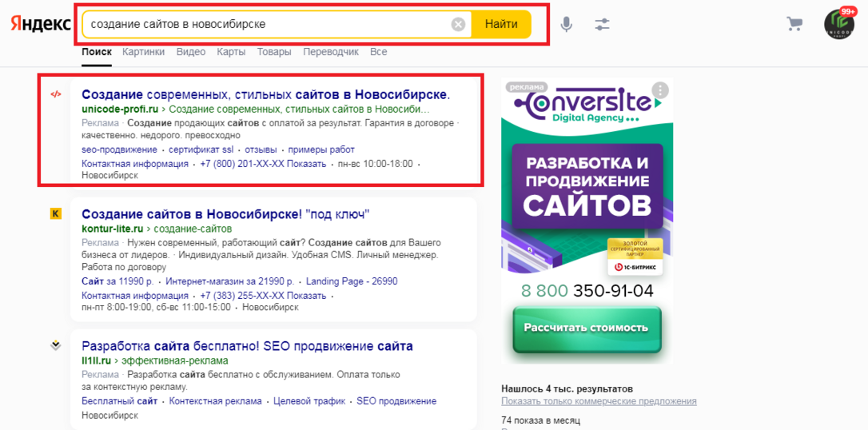The width and height of the screenshot is (868, 430).
Task: Click the 'Нашлось 4 тыс. результатов' text
Action: 567,388
